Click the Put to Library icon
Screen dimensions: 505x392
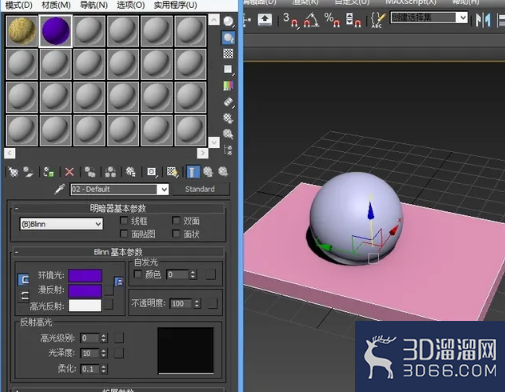point(131,172)
